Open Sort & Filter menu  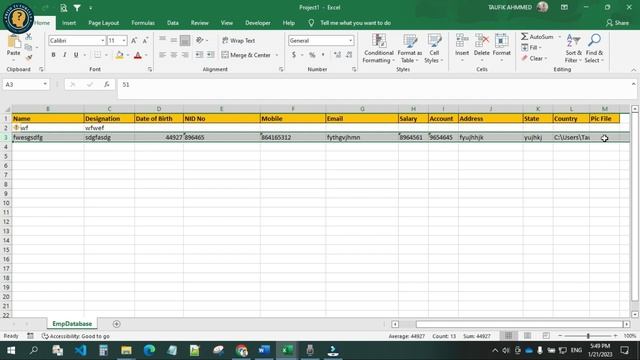[573, 49]
